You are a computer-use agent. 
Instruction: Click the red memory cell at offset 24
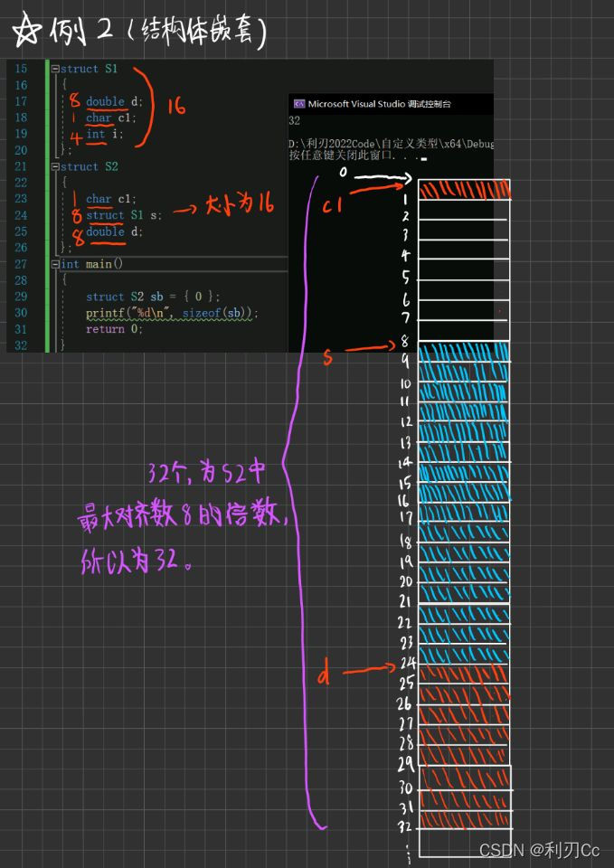tap(465, 673)
